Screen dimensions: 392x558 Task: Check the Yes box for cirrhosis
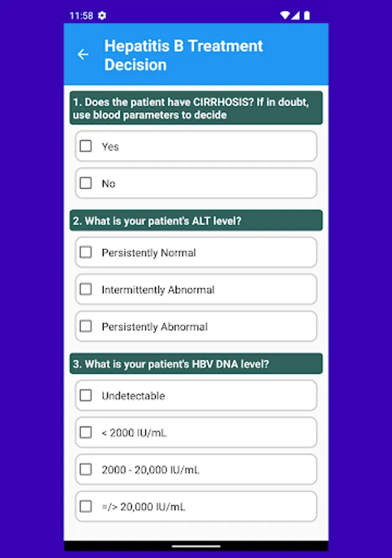coord(86,146)
